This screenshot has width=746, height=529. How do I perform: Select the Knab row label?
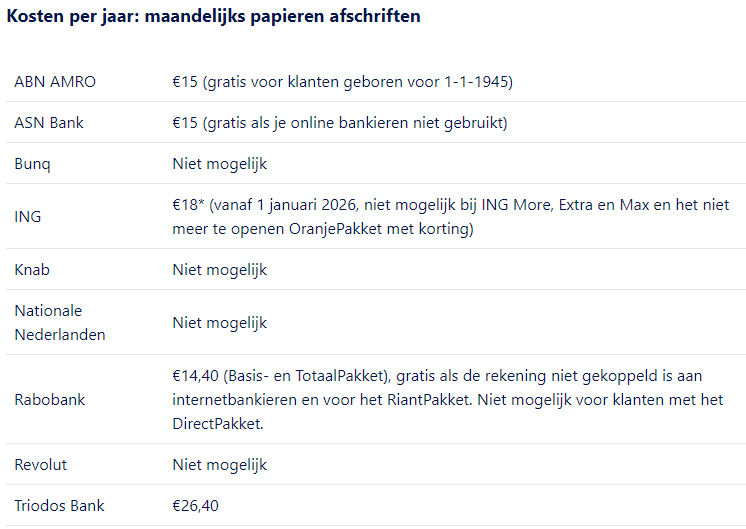(32, 270)
